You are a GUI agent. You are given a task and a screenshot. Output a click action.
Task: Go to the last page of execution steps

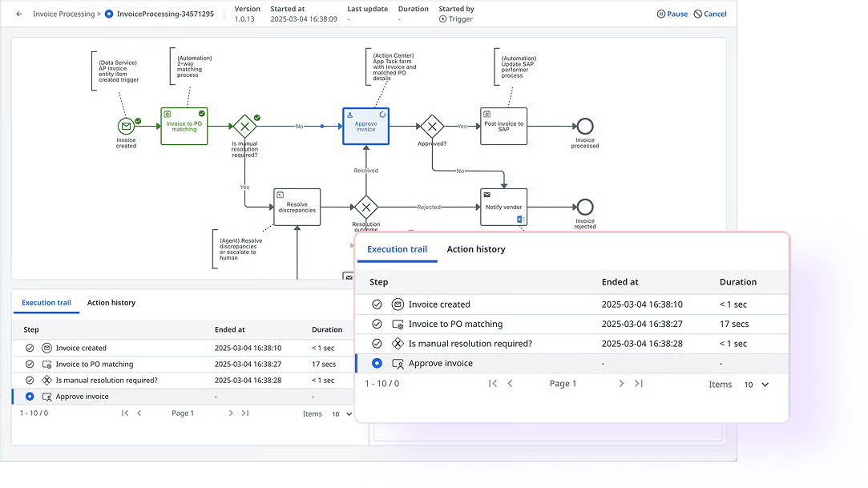coord(639,384)
